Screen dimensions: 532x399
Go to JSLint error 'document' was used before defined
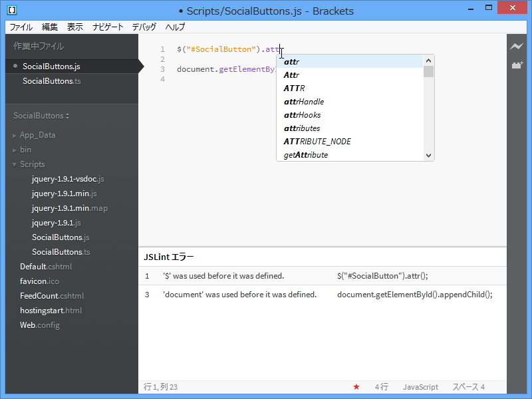pos(323,295)
